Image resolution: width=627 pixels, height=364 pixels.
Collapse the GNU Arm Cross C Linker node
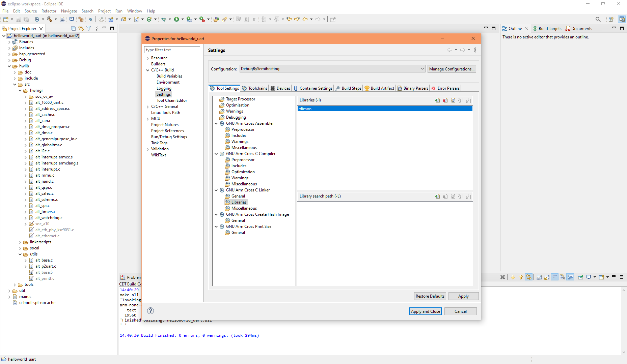pos(216,190)
